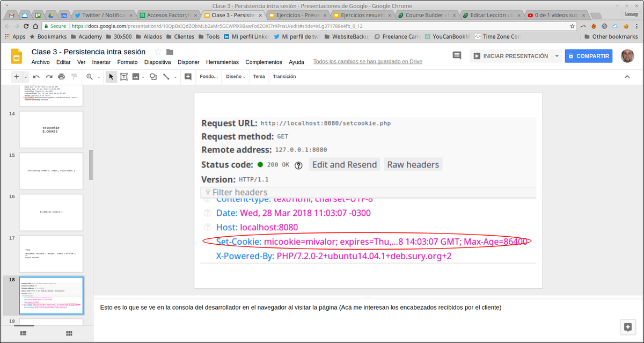
Task: Star the presentation title
Action: pyautogui.click(x=158, y=52)
